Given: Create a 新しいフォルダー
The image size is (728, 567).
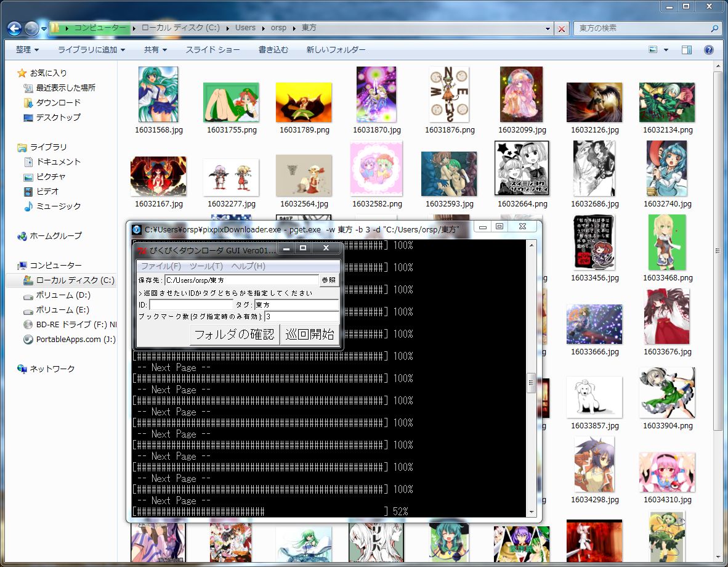Looking at the screenshot, I should [336, 49].
